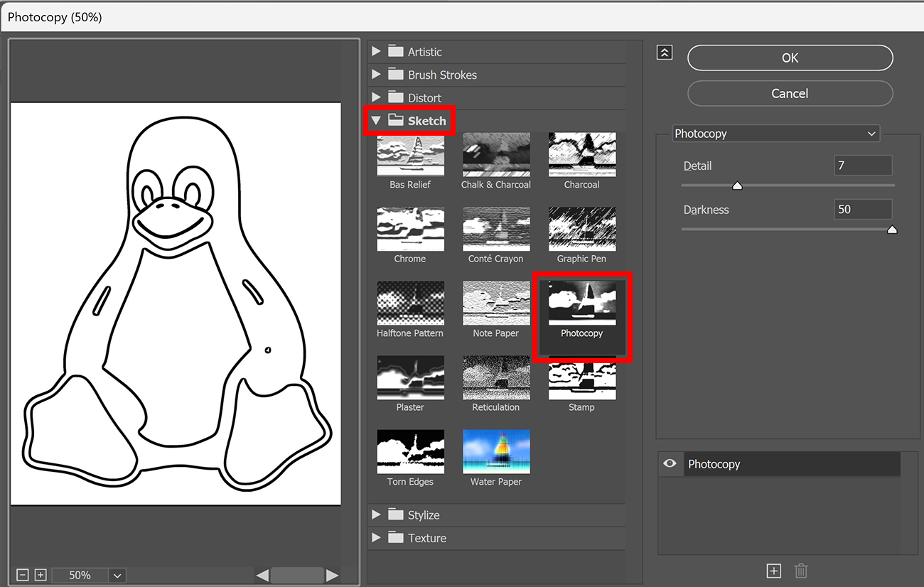Viewport: 924px width, 587px height.
Task: Confirm with the OK button
Action: (790, 58)
